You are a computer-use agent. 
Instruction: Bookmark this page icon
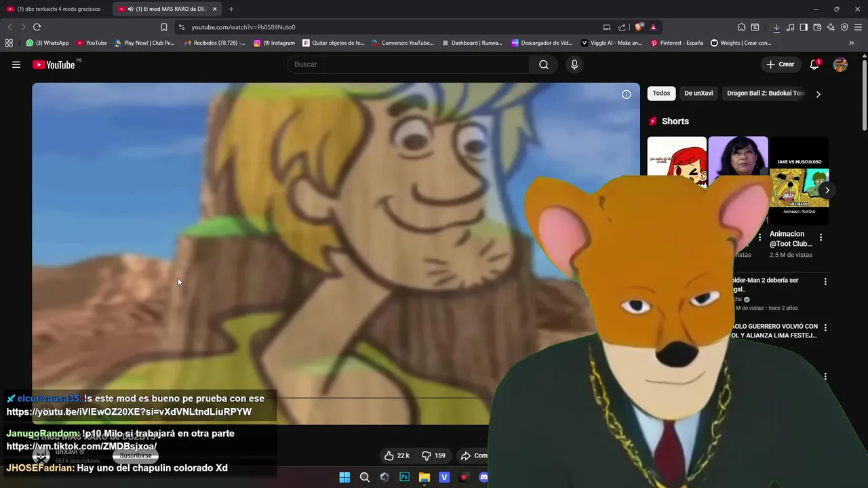pos(163,27)
